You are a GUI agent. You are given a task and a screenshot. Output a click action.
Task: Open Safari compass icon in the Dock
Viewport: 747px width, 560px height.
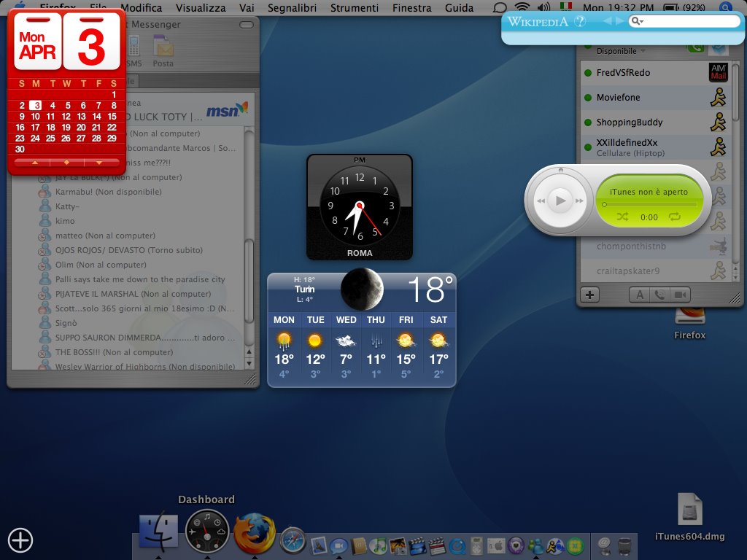[x=293, y=541]
